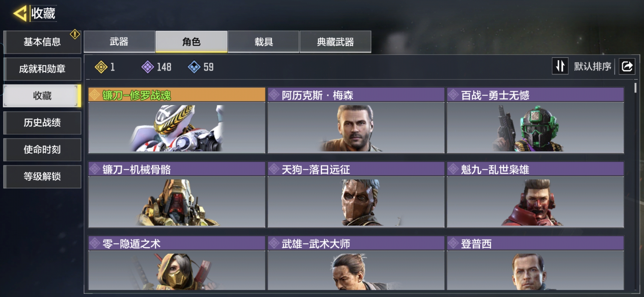The width and height of the screenshot is (644, 297).
Task: Open the 典藏武器 tab
Action: click(x=335, y=42)
